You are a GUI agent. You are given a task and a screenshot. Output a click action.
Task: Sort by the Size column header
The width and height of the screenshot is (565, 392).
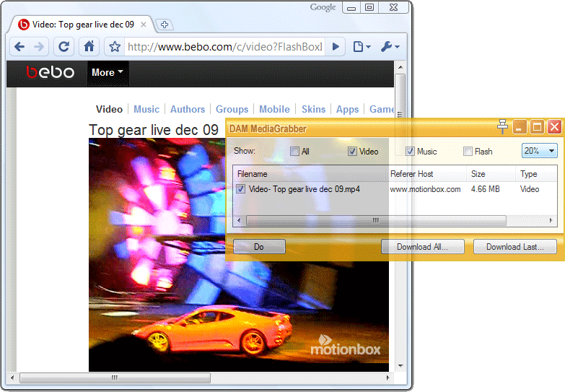491,174
